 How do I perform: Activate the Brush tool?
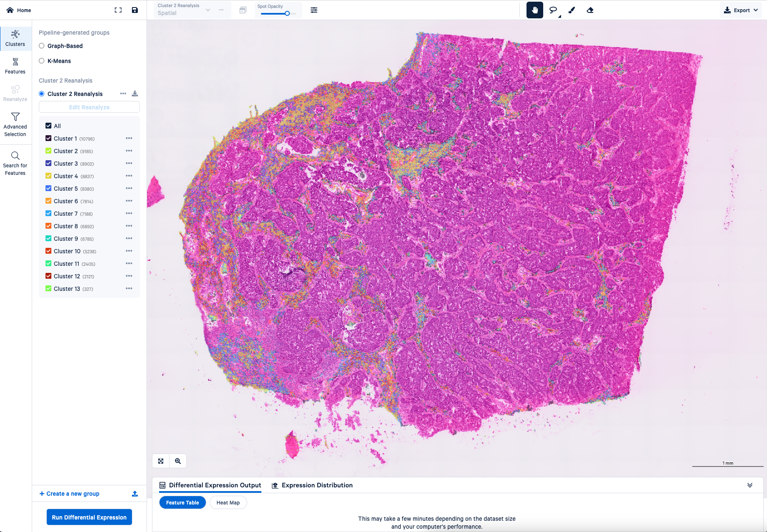click(572, 10)
